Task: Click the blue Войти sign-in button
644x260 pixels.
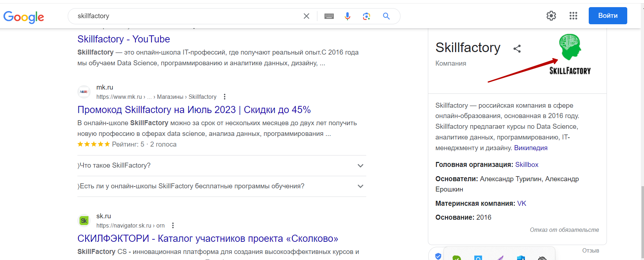Action: tap(607, 16)
